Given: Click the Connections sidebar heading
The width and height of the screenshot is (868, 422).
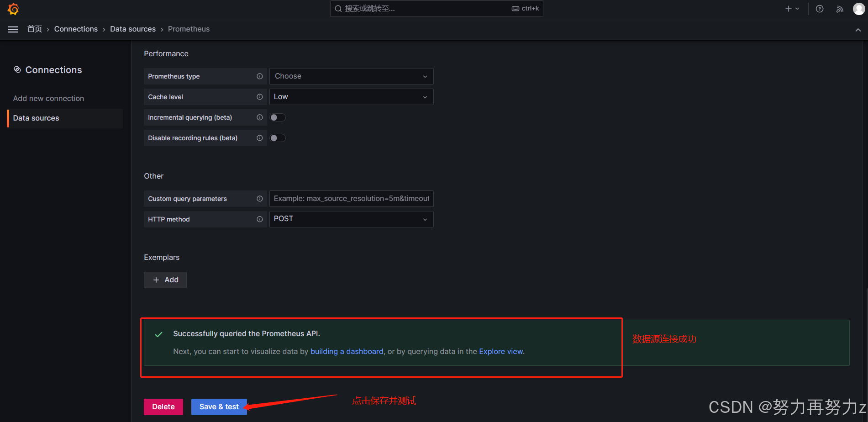Looking at the screenshot, I should (53, 70).
